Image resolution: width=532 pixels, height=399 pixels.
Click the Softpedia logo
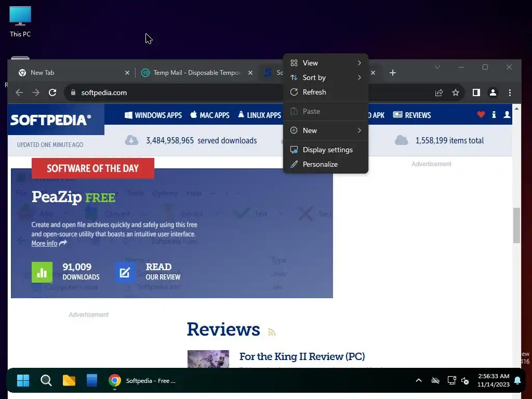tap(51, 120)
